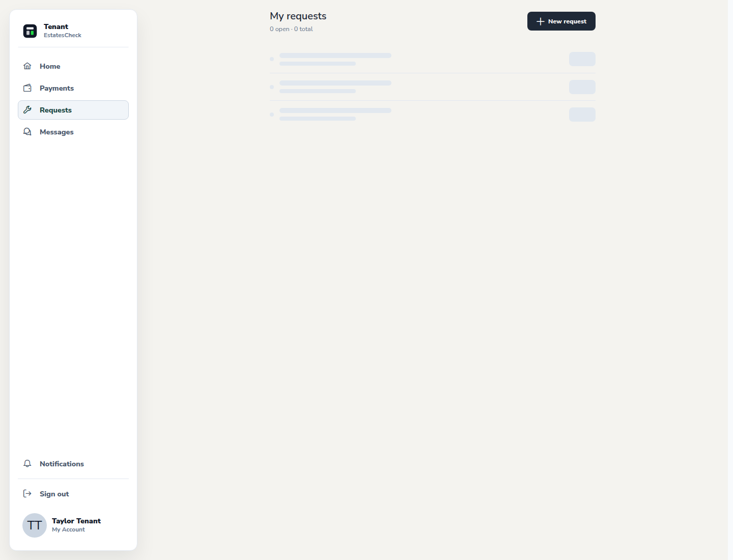Click the Sign out arrow icon

[27, 494]
